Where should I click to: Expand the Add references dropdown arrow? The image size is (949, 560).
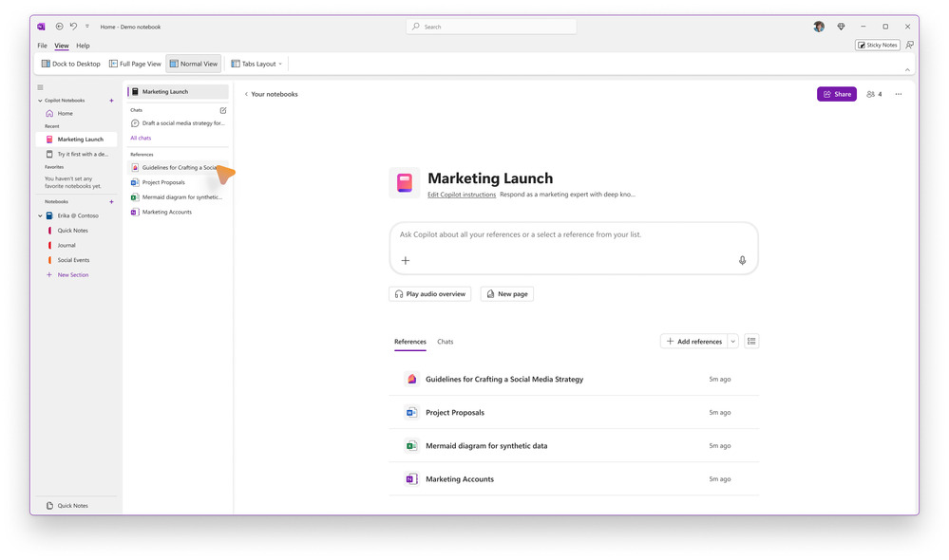coord(732,341)
